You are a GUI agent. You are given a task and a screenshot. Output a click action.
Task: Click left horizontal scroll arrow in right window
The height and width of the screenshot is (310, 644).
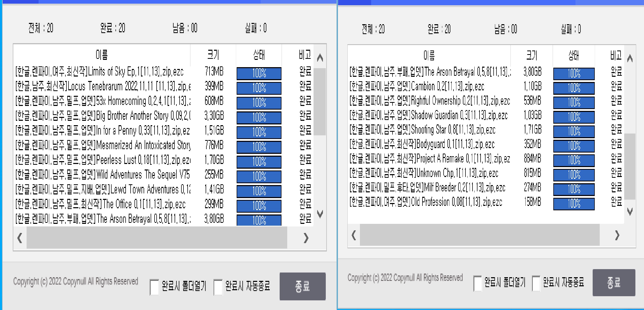pos(354,235)
